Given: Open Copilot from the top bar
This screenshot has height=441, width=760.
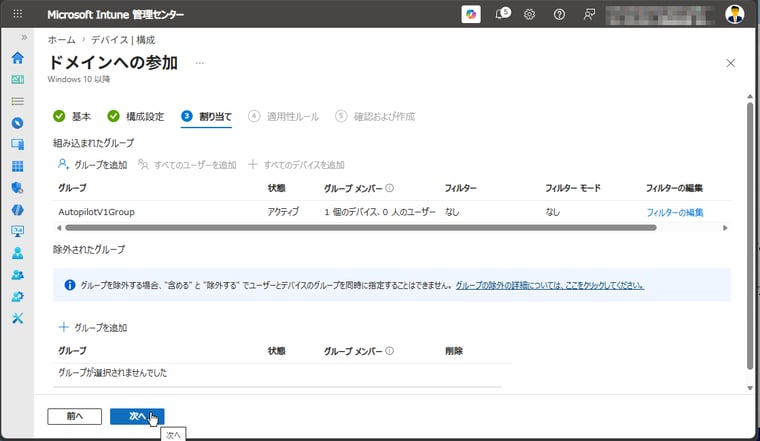Looking at the screenshot, I should (471, 14).
